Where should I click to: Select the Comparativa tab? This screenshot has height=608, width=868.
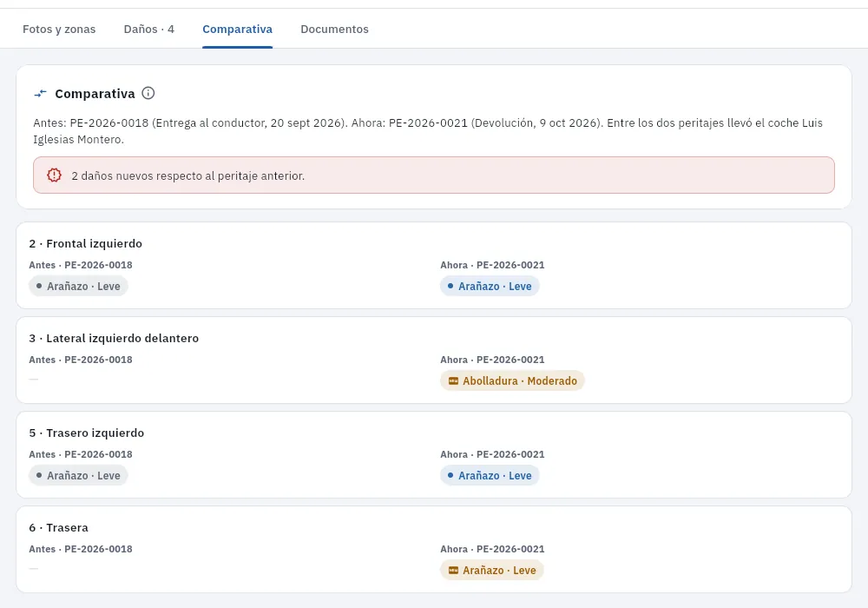pyautogui.click(x=238, y=30)
